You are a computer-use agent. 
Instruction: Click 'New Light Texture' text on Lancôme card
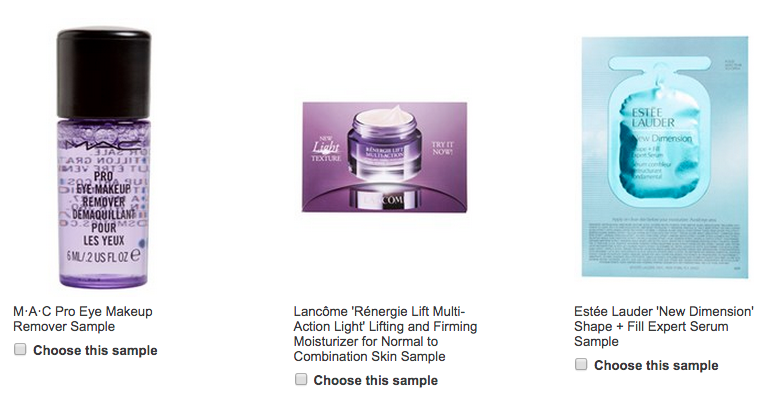[326, 148]
